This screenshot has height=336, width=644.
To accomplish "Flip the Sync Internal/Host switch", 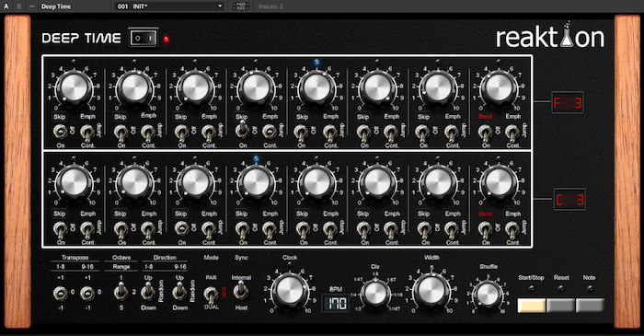I will click(x=241, y=292).
